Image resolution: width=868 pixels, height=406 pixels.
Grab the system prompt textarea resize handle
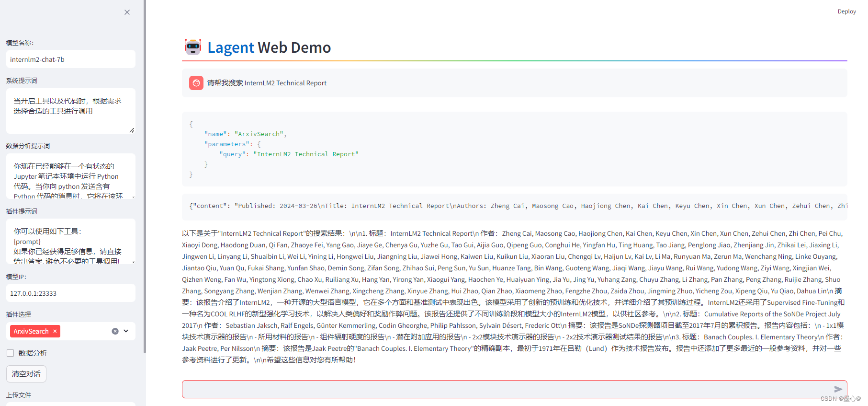tap(132, 130)
